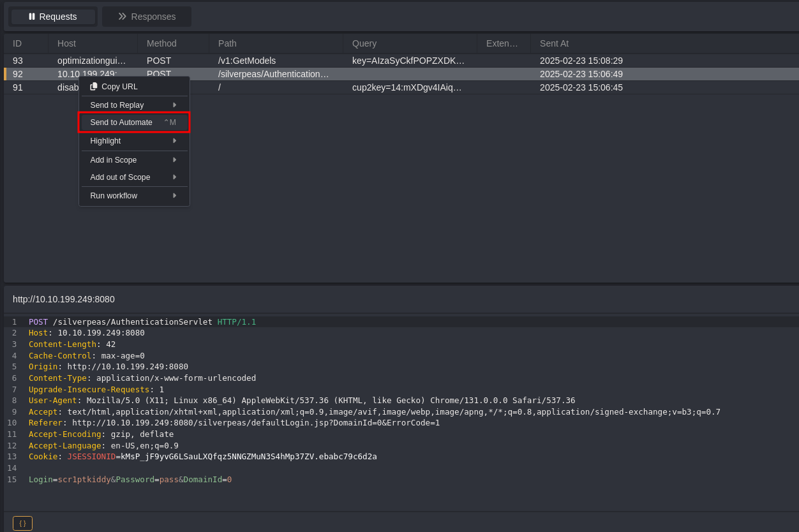799x532 pixels.
Task: Switch to the Responses tab
Action: (147, 17)
